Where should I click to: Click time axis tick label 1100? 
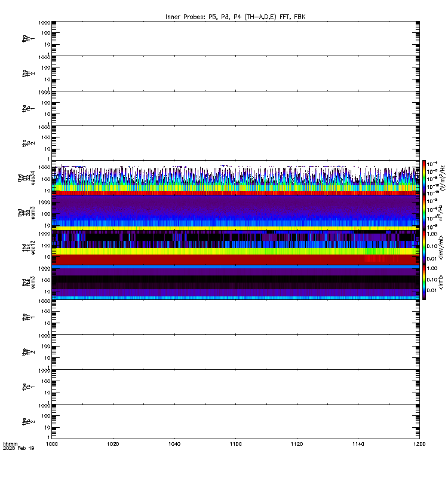[235, 444]
